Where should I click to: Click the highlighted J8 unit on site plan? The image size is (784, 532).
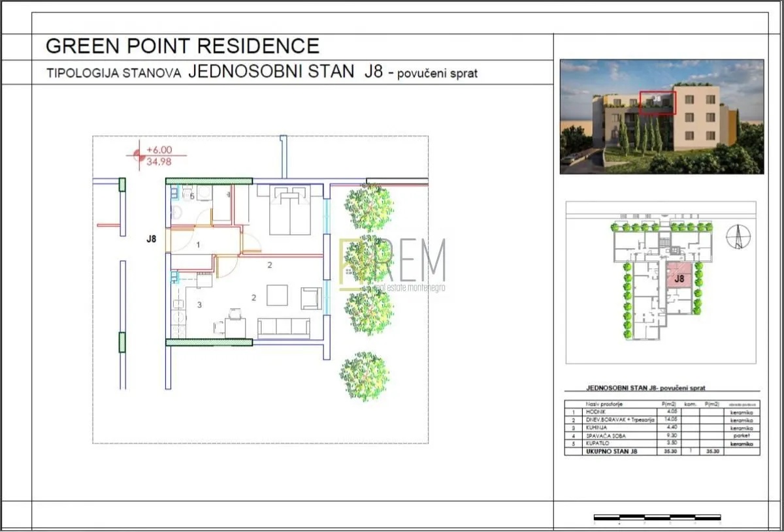point(679,276)
